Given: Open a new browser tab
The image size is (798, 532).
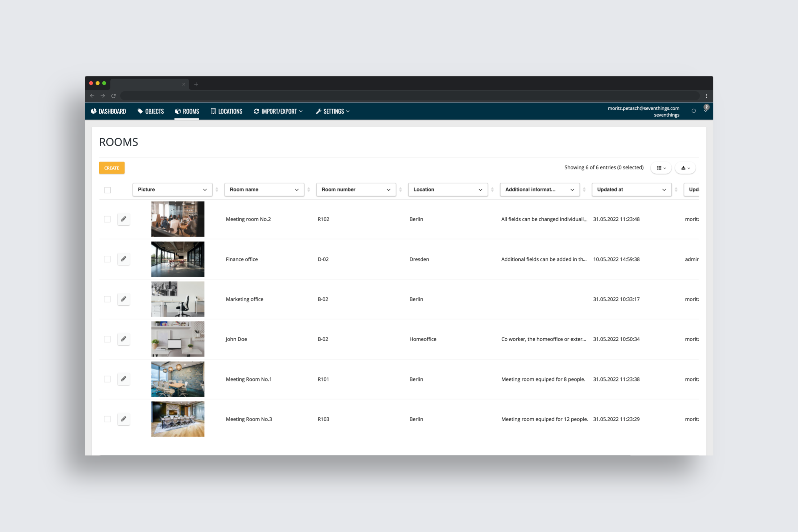Looking at the screenshot, I should tap(196, 84).
